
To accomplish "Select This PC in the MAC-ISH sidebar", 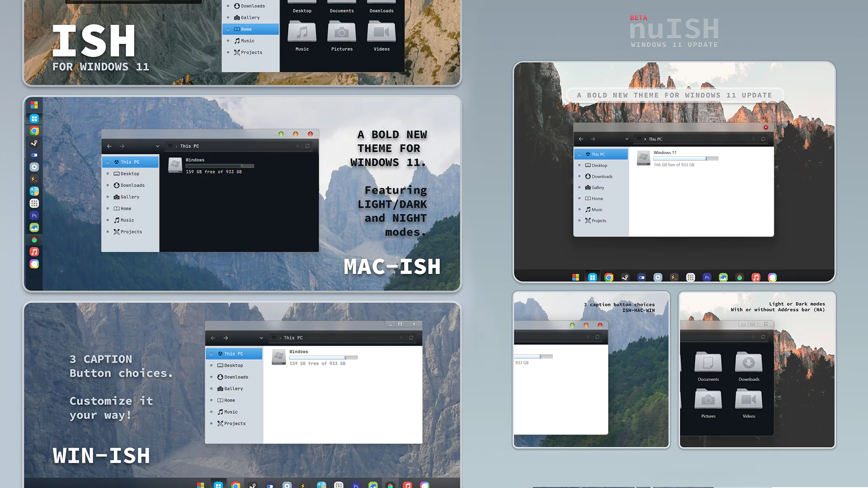I will (x=128, y=162).
